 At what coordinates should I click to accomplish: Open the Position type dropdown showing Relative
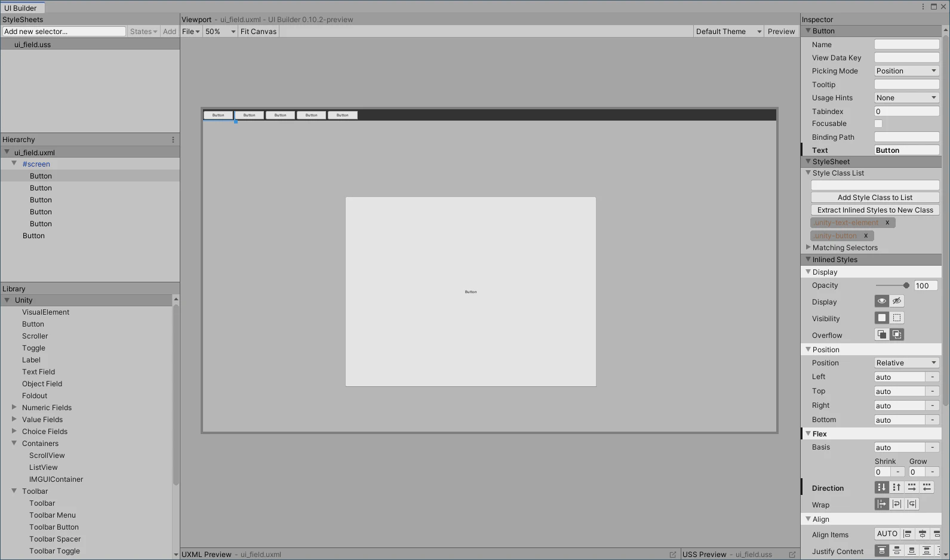pos(907,363)
